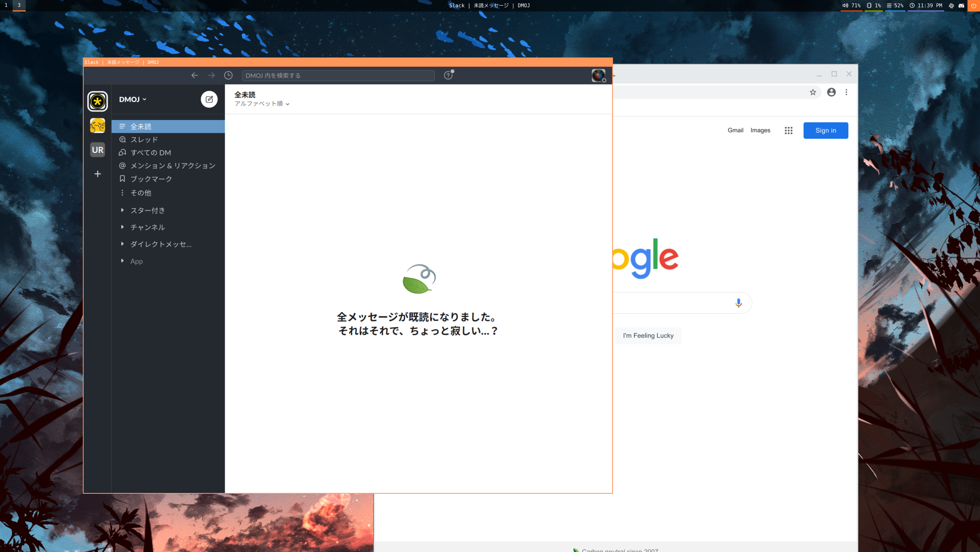This screenshot has height=552, width=980.
Task: Go forward in Slack history
Action: [x=211, y=75]
